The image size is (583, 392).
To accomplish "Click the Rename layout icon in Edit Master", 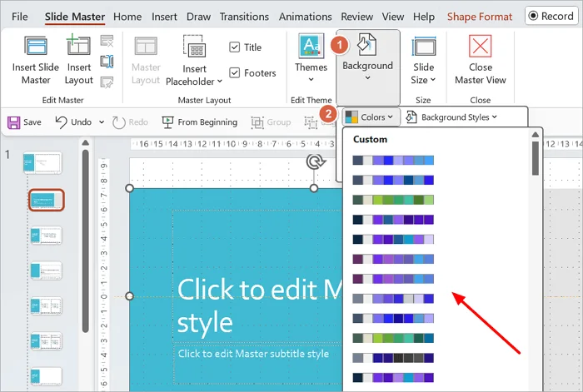I will tap(107, 62).
